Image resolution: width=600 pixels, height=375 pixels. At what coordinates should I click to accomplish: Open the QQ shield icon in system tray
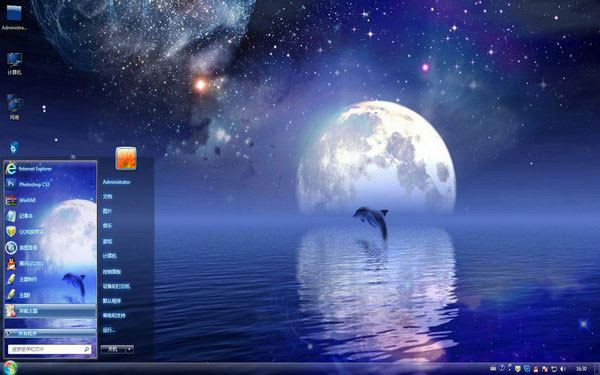click(518, 369)
